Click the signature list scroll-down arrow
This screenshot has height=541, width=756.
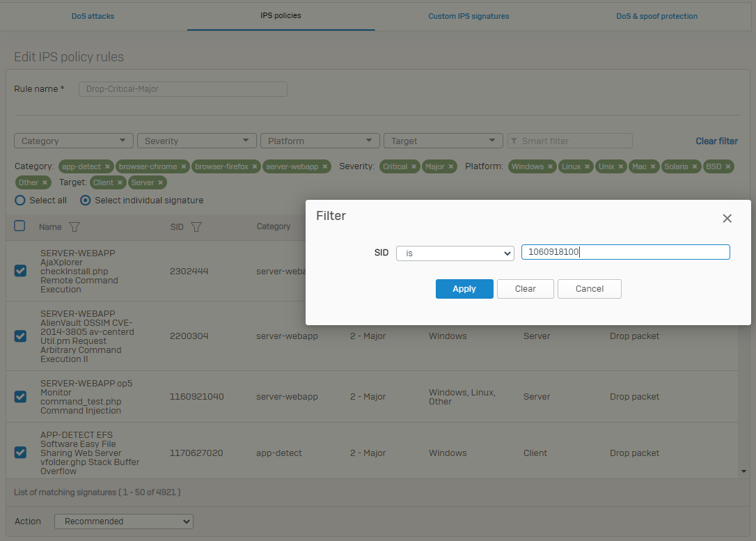coord(743,471)
